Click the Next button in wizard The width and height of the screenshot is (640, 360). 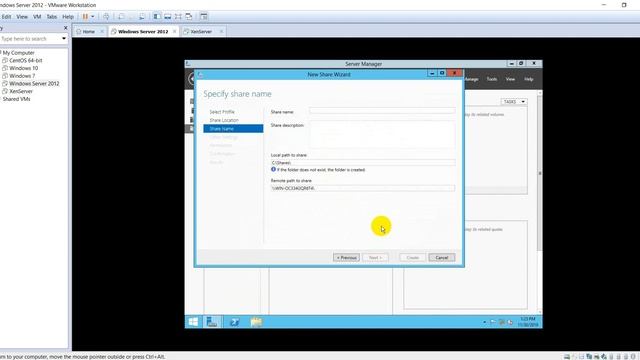tap(375, 258)
